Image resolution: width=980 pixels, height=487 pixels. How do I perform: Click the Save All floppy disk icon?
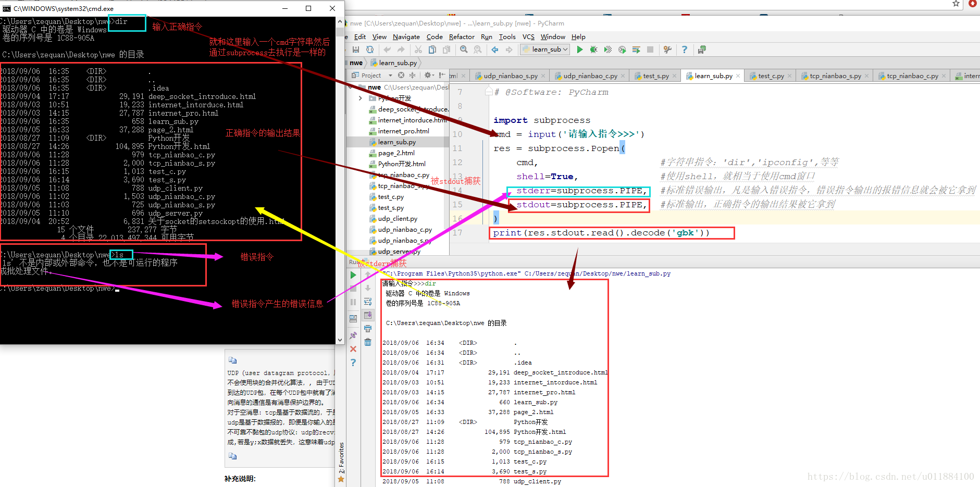pyautogui.click(x=356, y=49)
